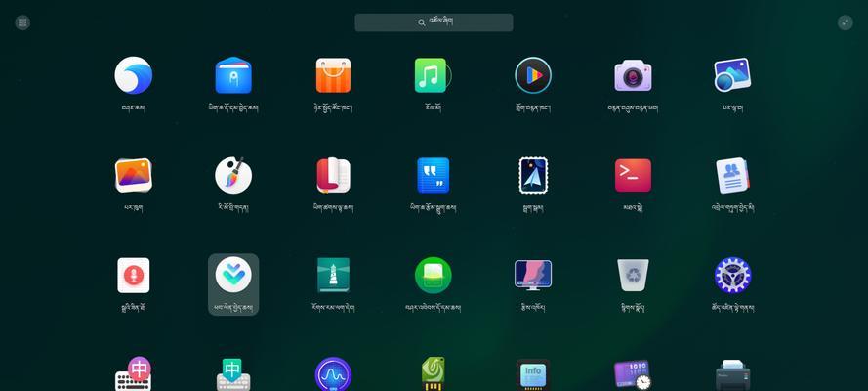Open the contacts address book app
Viewport: 868px width, 391px height.
[x=732, y=176]
